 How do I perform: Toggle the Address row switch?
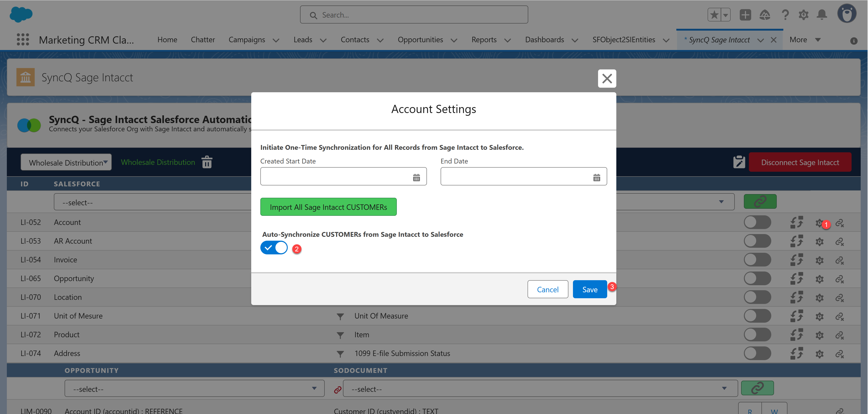(758, 353)
